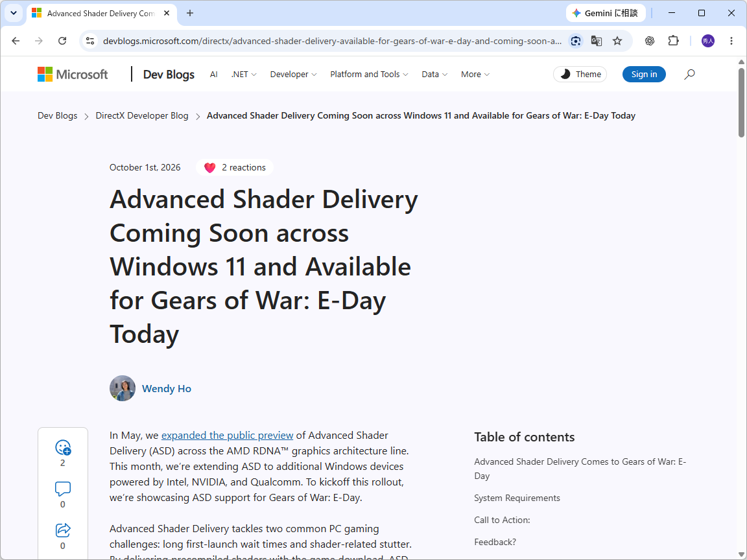Open the Extensions puzzle icon
The image size is (747, 560).
(x=673, y=41)
